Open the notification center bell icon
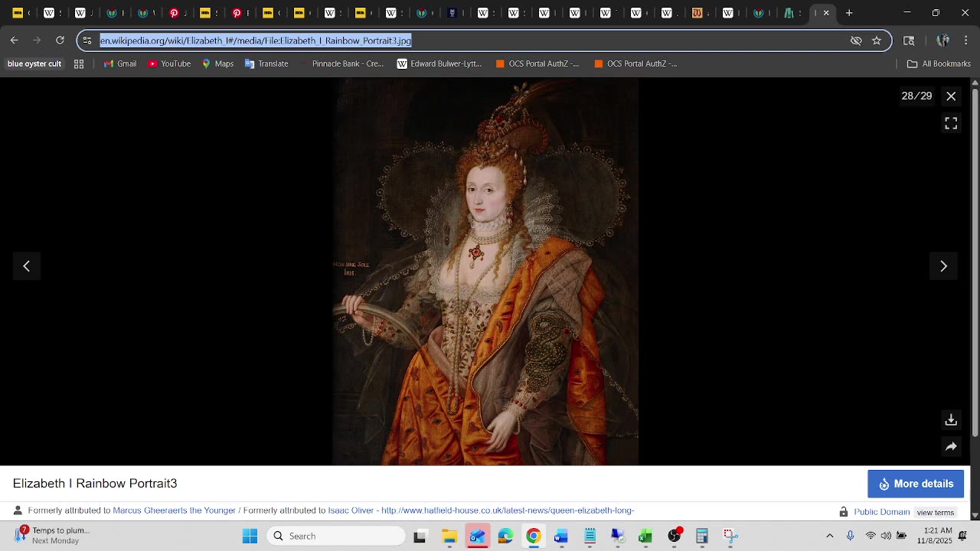The image size is (980, 551). [962, 536]
